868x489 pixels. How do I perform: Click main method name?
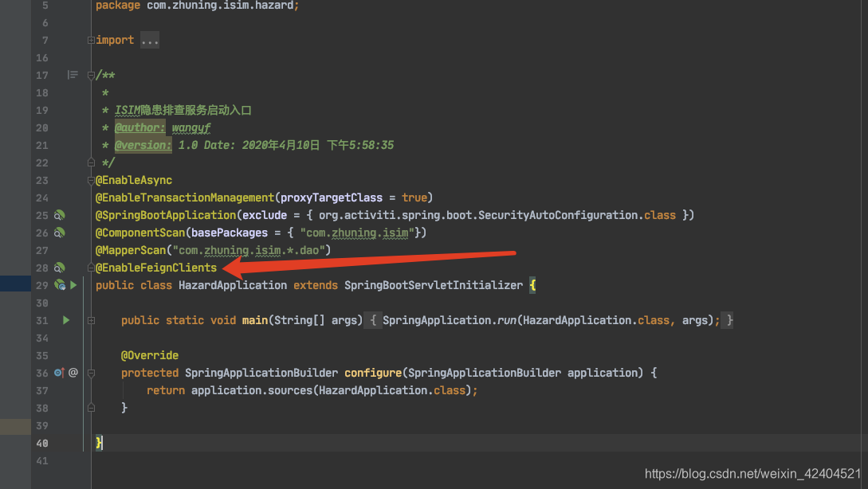point(255,320)
